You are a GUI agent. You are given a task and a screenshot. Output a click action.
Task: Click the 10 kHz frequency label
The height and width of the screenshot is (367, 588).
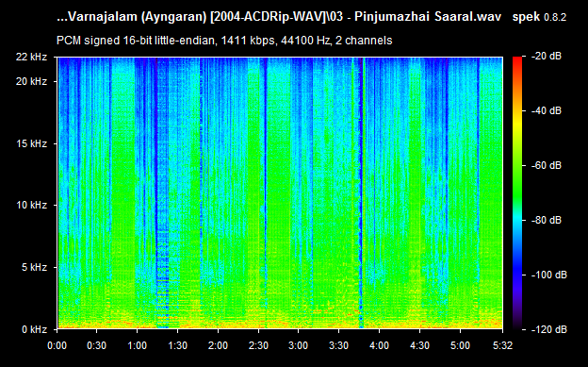(31, 205)
